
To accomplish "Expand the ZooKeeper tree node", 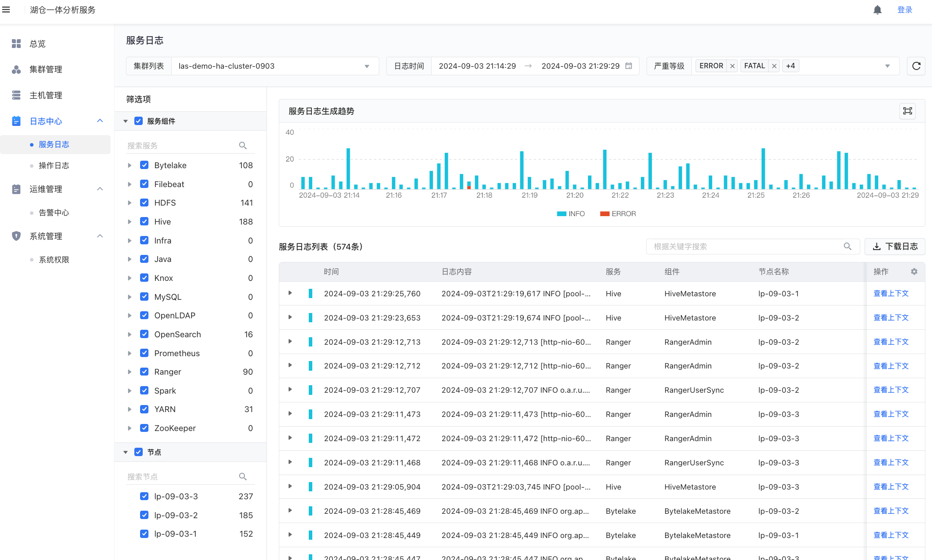I will click(129, 428).
